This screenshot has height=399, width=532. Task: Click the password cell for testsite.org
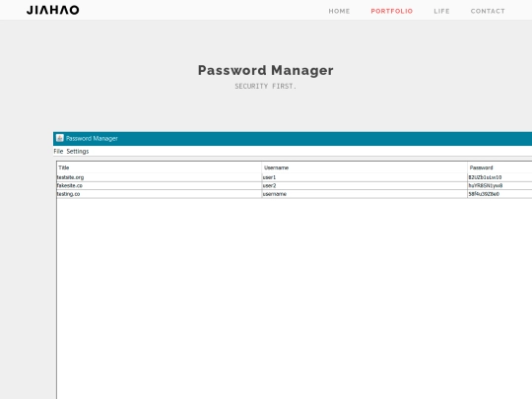pos(499,177)
